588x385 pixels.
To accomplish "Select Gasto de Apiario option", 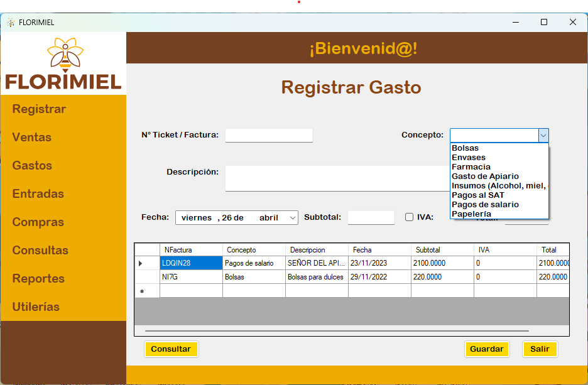I will click(x=485, y=176).
